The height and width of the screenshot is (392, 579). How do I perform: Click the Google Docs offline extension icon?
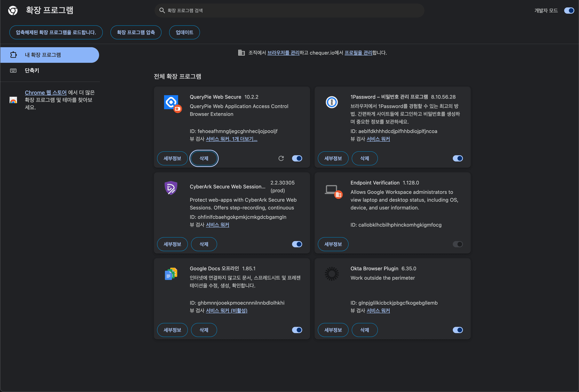(x=171, y=274)
